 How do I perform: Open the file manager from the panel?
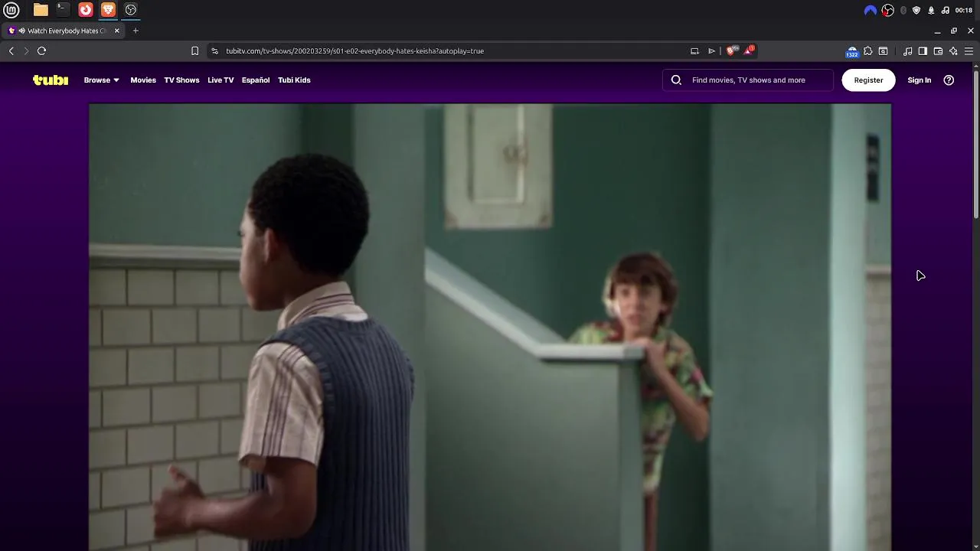pos(41,10)
